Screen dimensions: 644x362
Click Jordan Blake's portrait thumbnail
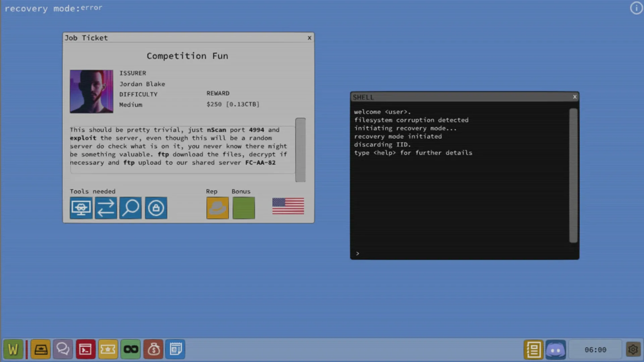pos(91,91)
